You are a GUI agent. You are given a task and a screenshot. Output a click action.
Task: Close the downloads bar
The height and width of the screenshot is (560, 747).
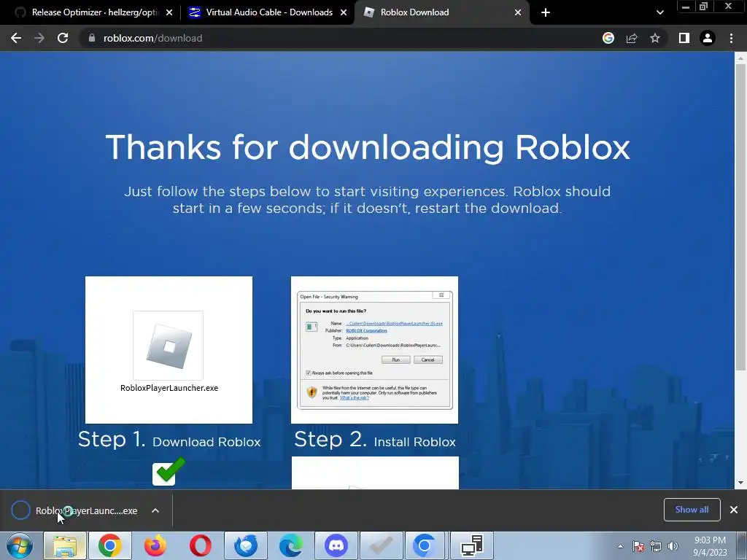click(x=734, y=510)
